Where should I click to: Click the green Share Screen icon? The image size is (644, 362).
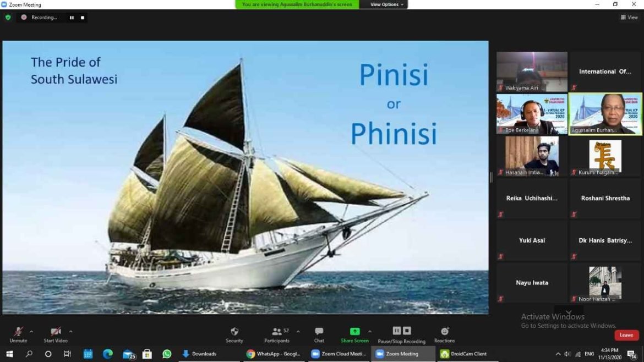tap(354, 331)
